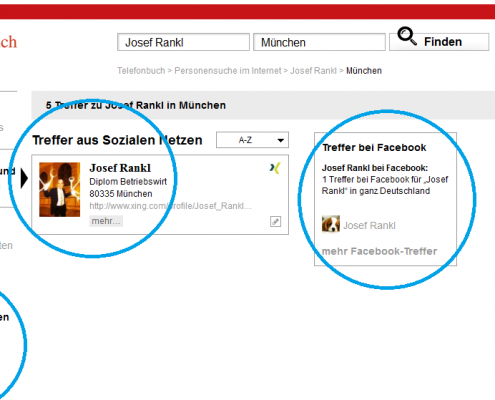Screen dimensions: 495x400
Task: Open Personensuche im Internet breadcrumb
Action: point(228,71)
